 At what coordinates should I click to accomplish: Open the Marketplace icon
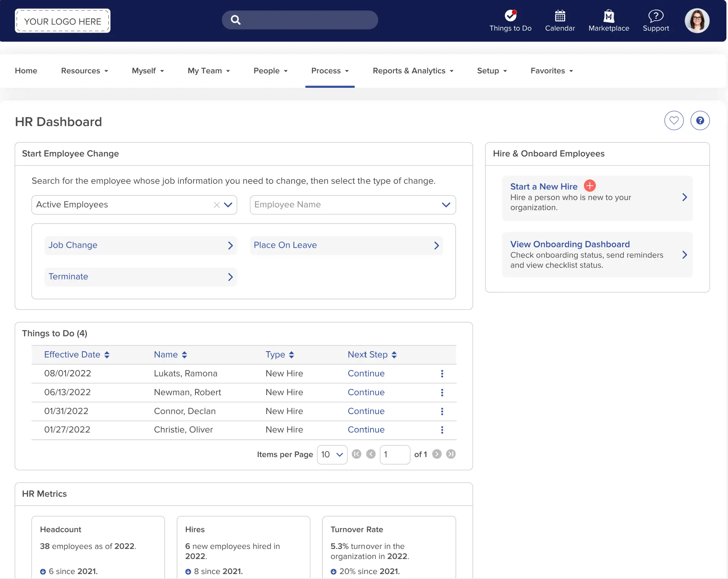(x=609, y=16)
